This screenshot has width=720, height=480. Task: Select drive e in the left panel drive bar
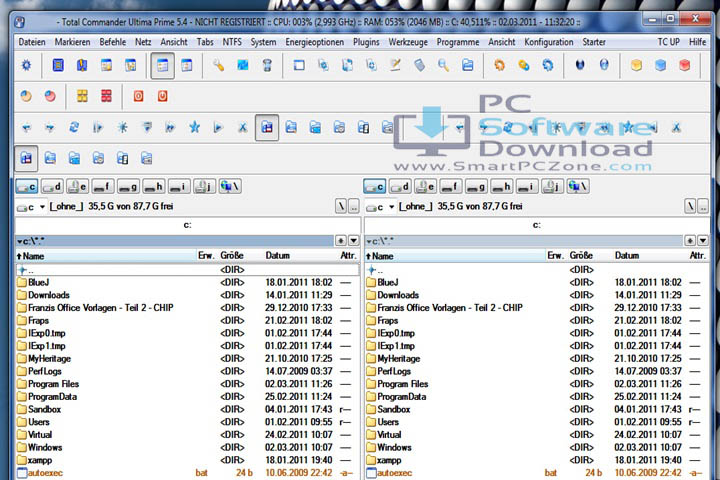point(77,186)
